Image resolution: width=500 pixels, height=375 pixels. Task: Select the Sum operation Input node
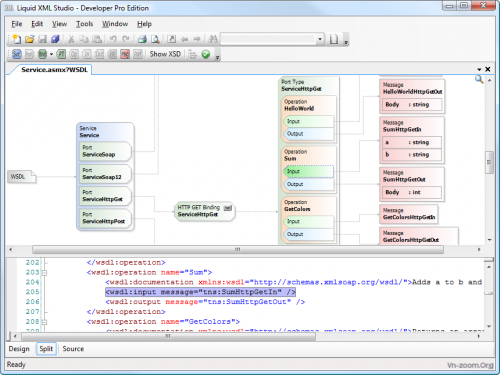[308, 171]
